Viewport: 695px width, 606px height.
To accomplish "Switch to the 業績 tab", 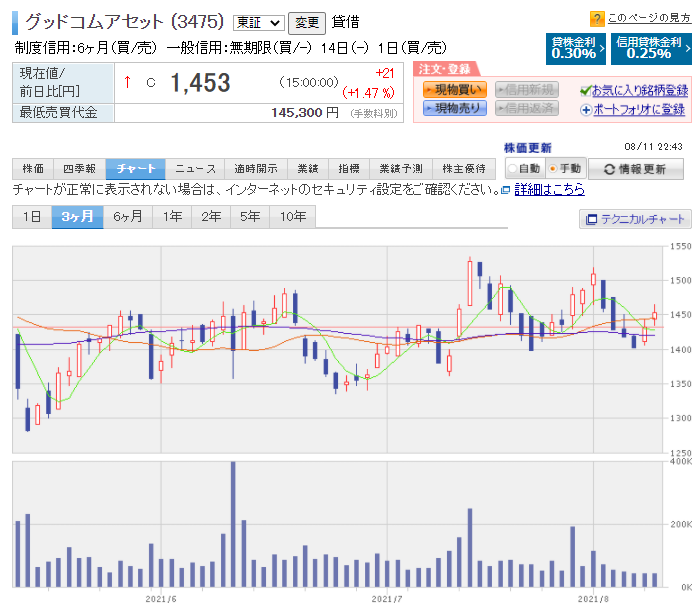I will click(308, 169).
